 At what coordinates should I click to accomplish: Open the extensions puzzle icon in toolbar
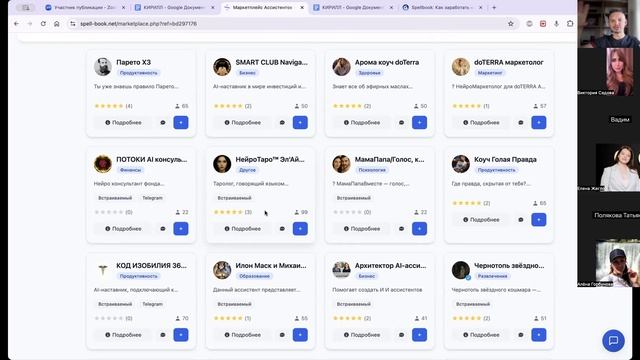pos(570,24)
